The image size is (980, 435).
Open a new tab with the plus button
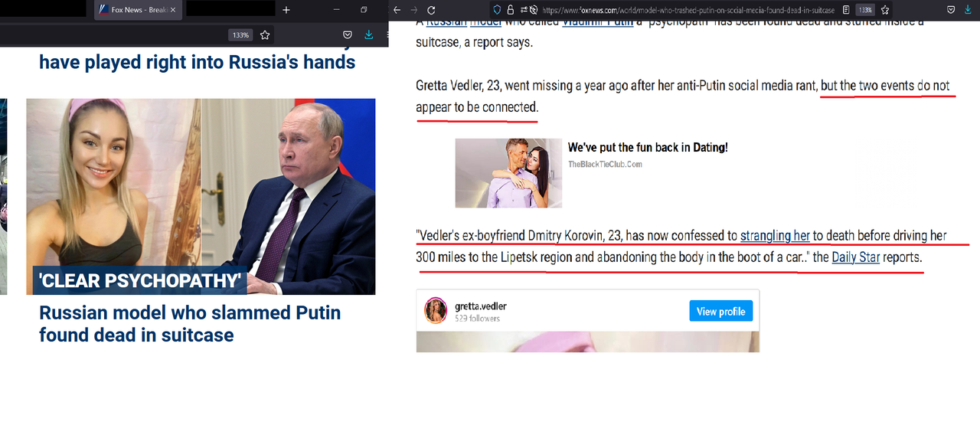(x=286, y=10)
